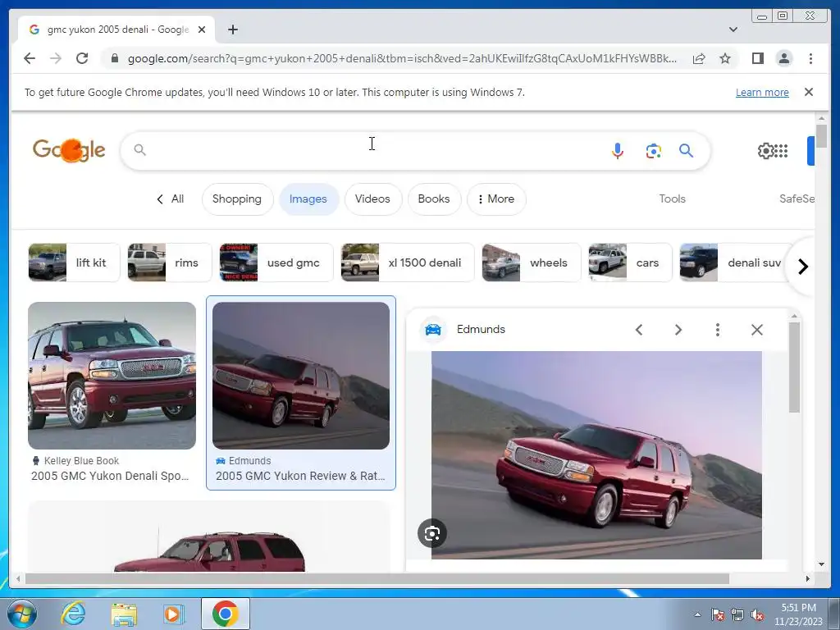Open 2005 GMC Yukon Denali Spo... link
Image resolution: width=840 pixels, height=630 pixels.
coord(110,476)
